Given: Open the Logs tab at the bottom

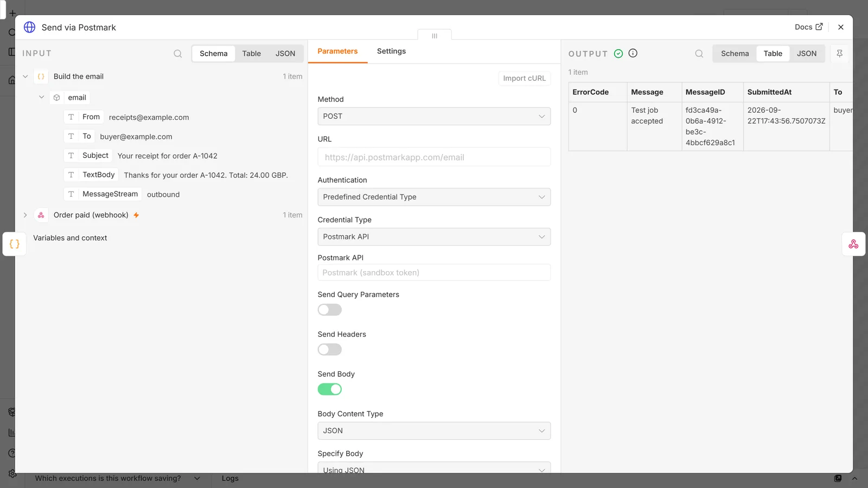Looking at the screenshot, I should (x=230, y=478).
